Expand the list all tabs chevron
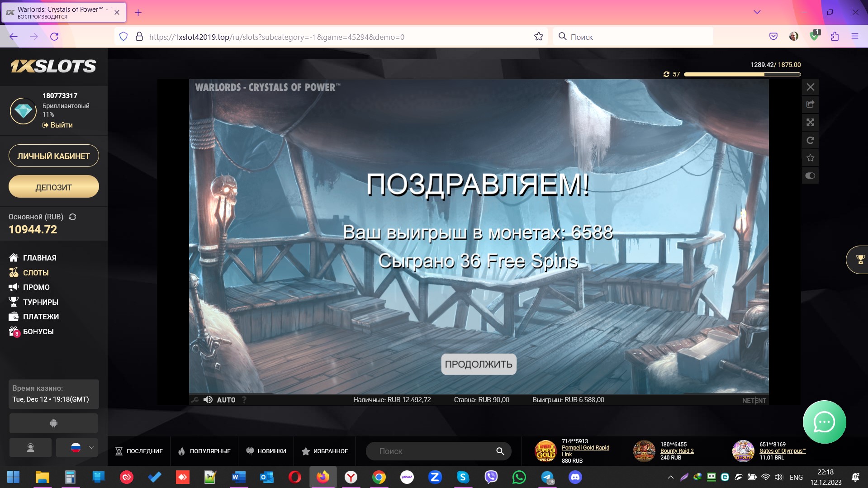This screenshot has height=488, width=868. 757,12
